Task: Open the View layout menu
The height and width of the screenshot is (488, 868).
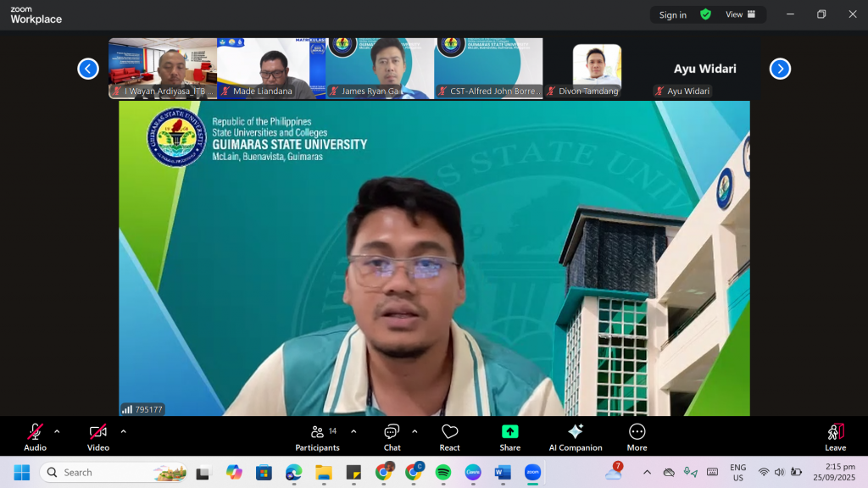Action: click(739, 14)
